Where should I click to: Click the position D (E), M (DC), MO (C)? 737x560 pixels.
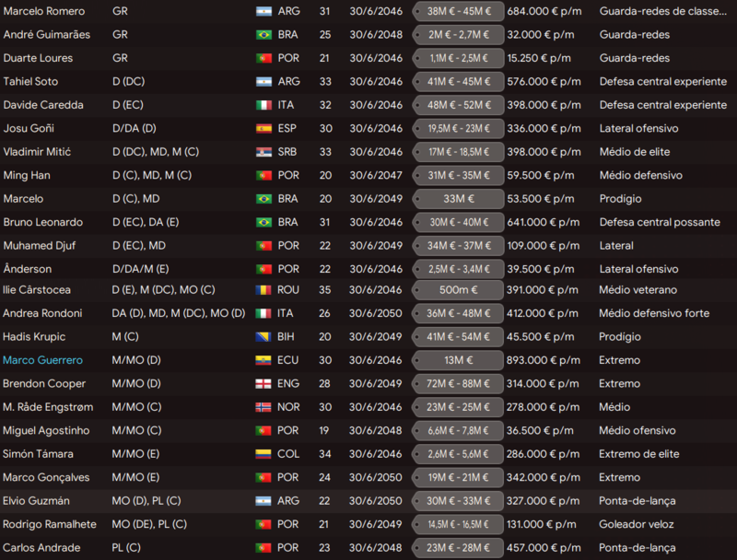click(164, 290)
